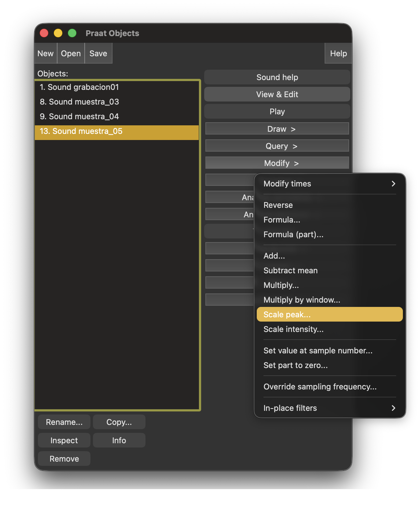Open the New menu
Viewport: 420px width, 516px height.
tap(46, 53)
